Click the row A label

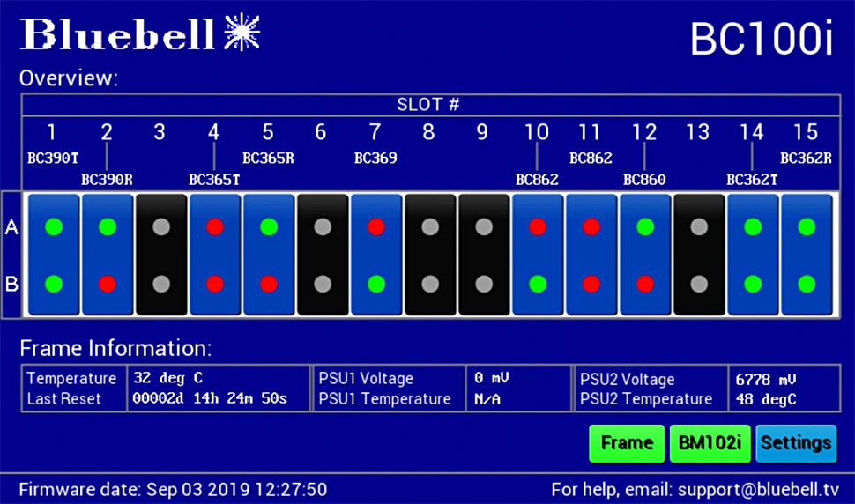click(11, 226)
